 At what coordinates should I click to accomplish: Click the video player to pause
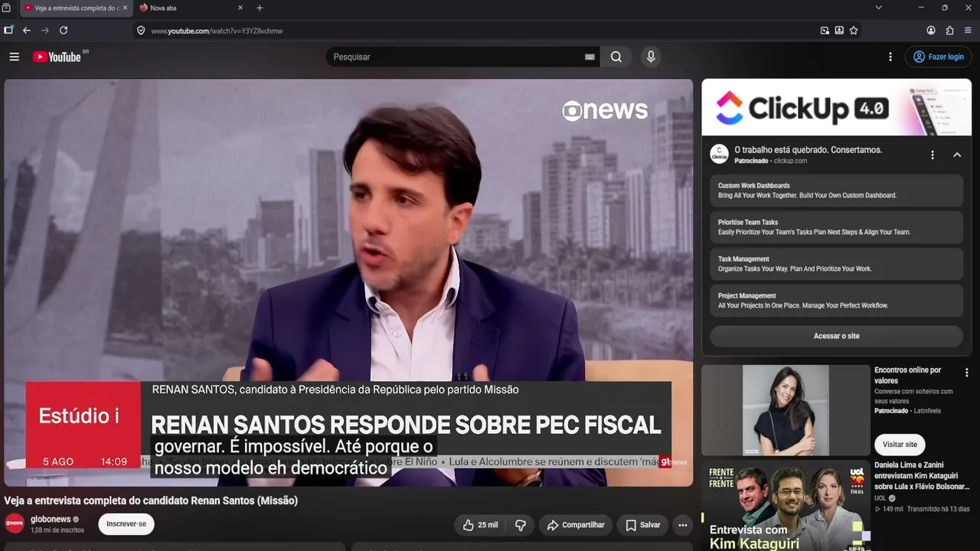pyautogui.click(x=348, y=282)
